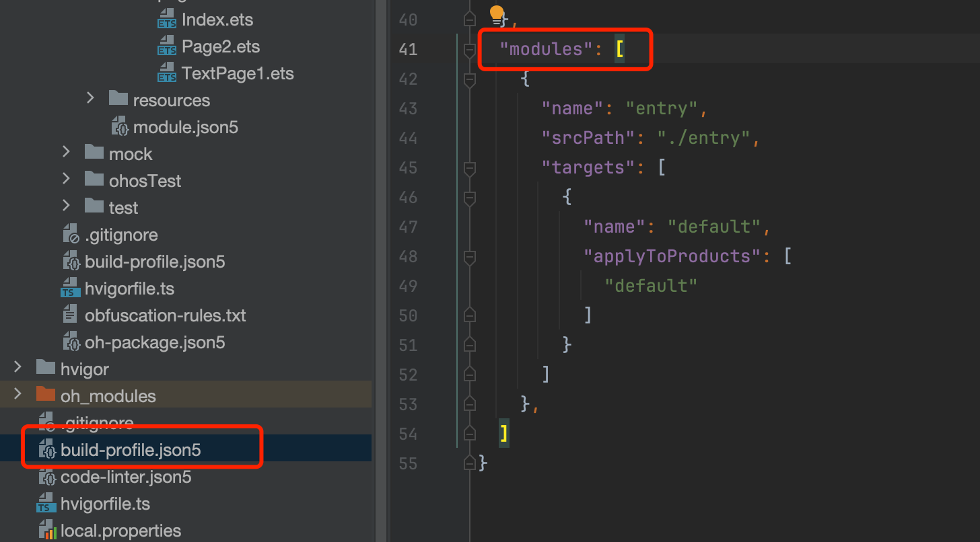Click the ETS icon next to Page2.ets
This screenshot has height=542, width=980.
166,47
